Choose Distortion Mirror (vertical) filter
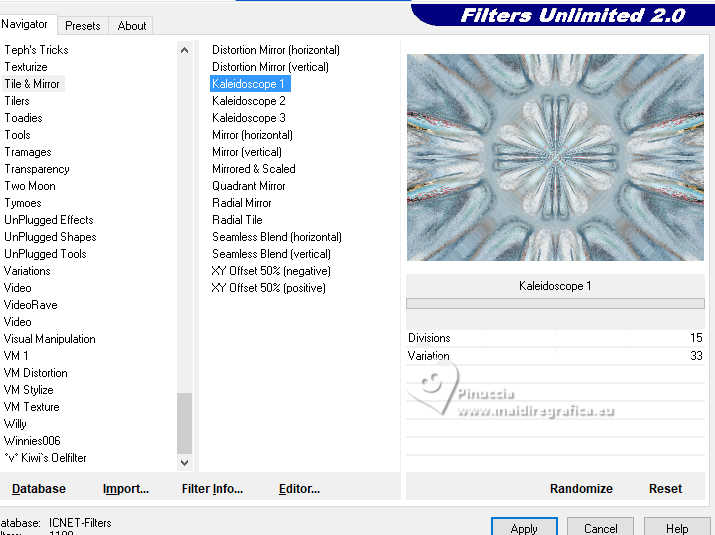The width and height of the screenshot is (715, 535). [x=270, y=67]
